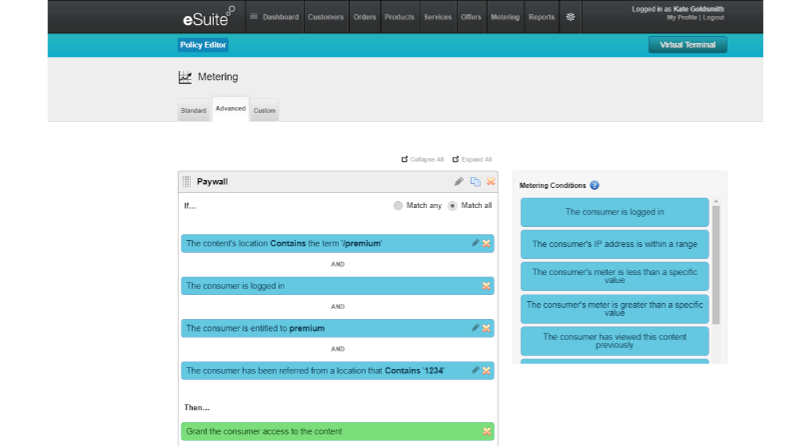
Task: Select the 'Match all' radio button
Action: click(452, 206)
